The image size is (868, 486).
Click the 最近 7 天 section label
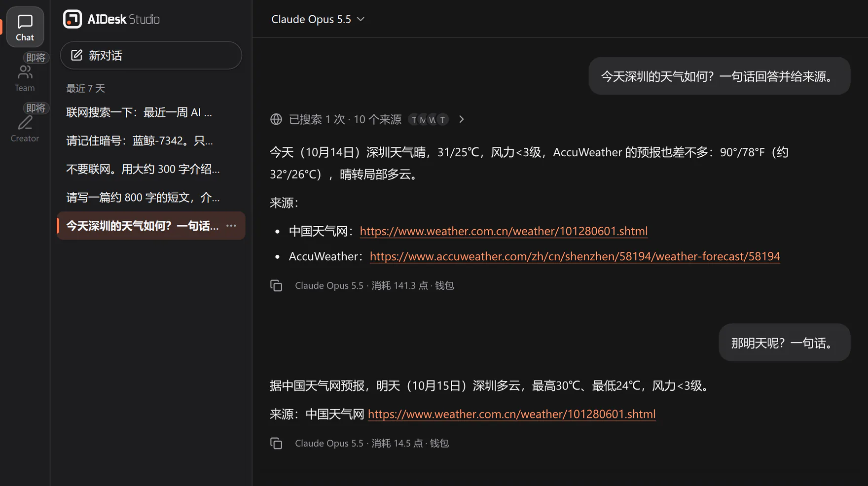86,88
